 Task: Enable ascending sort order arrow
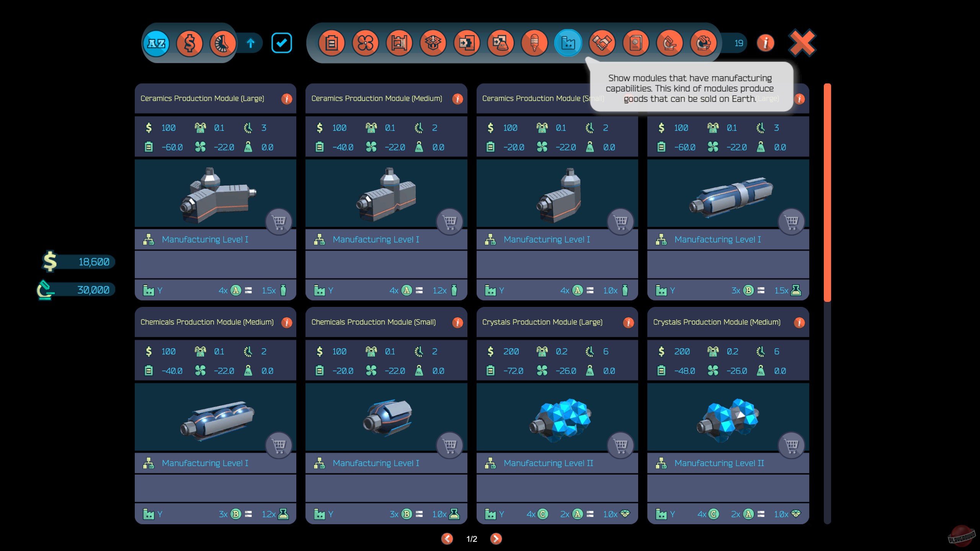tap(251, 43)
